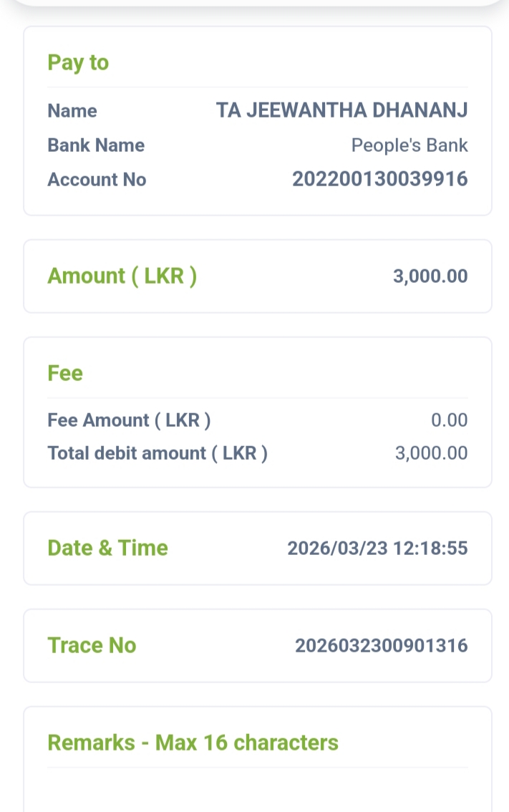This screenshot has height=812, width=509.
Task: Click the "Bank Name" label
Action: [96, 145]
